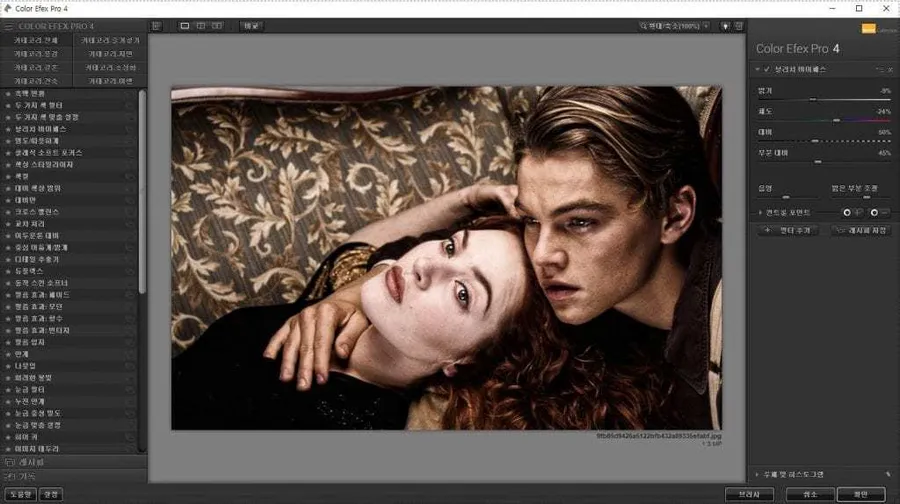900x504 pixels.
Task: Click the 브러시 brush button
Action: [x=749, y=494]
